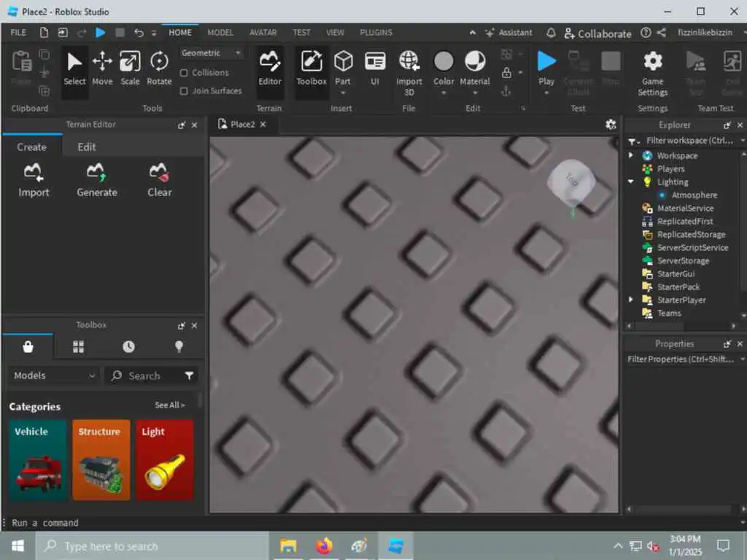The height and width of the screenshot is (560, 747).
Task: Click the undo arrow in quick access bar
Action: [139, 33]
